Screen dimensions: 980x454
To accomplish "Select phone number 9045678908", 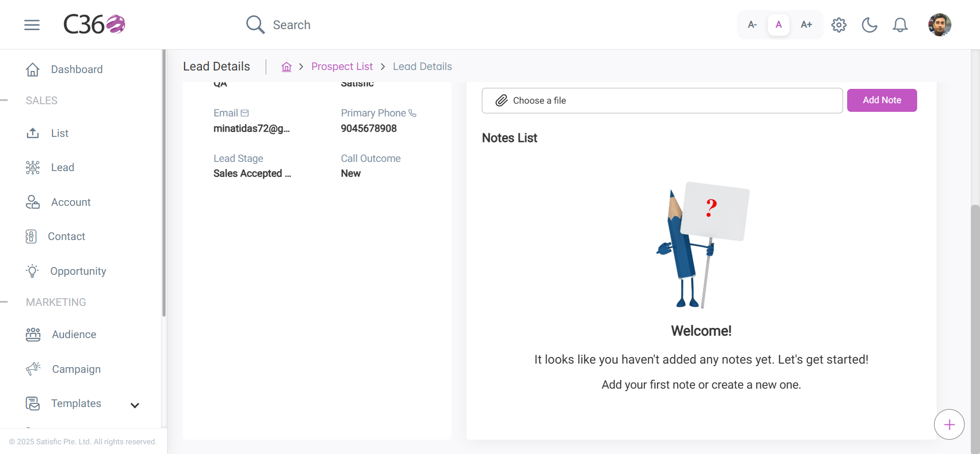I will pyautogui.click(x=369, y=129).
